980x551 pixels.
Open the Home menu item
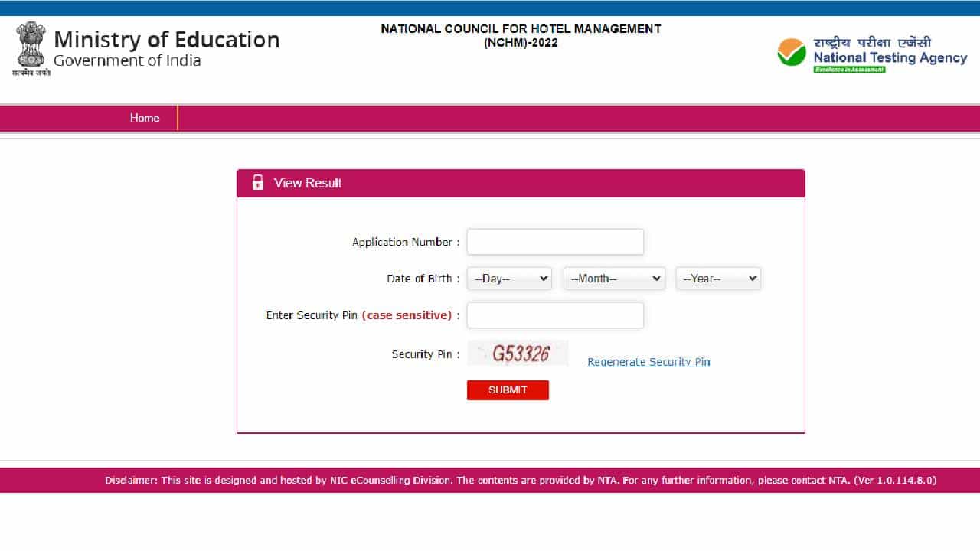(145, 118)
